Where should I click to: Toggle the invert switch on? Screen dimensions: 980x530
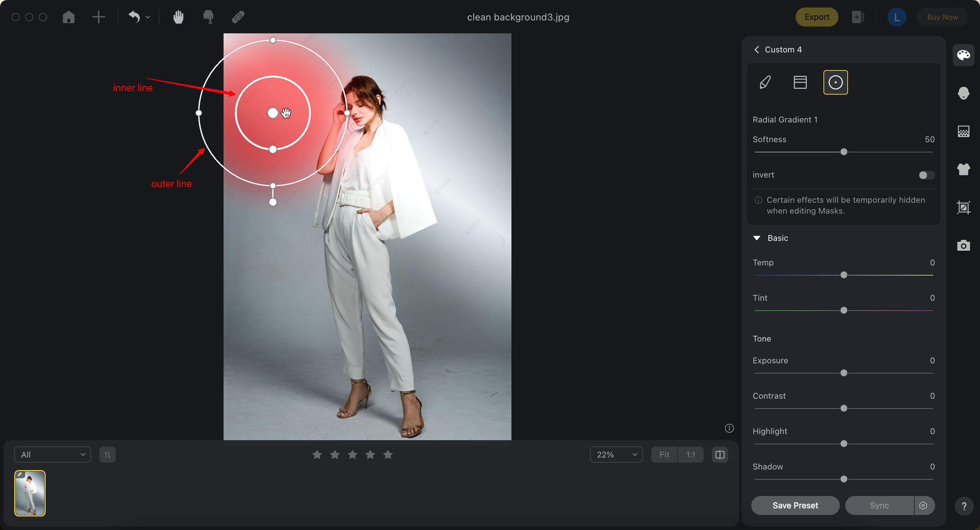[926, 175]
